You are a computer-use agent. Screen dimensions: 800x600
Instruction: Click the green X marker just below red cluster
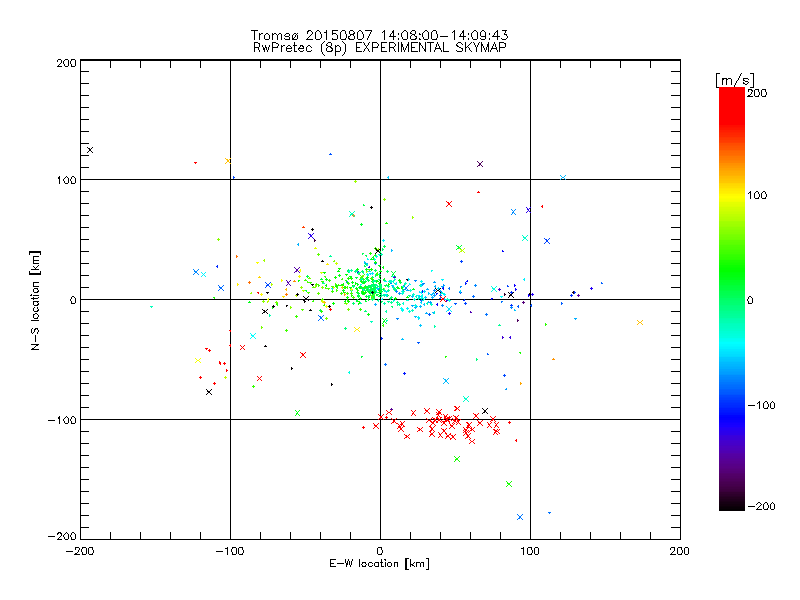457,459
